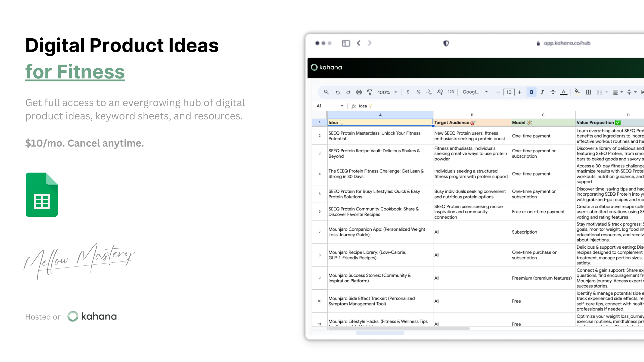Select the Freemium (premium features) cell
The image size is (644, 362).
543,278
